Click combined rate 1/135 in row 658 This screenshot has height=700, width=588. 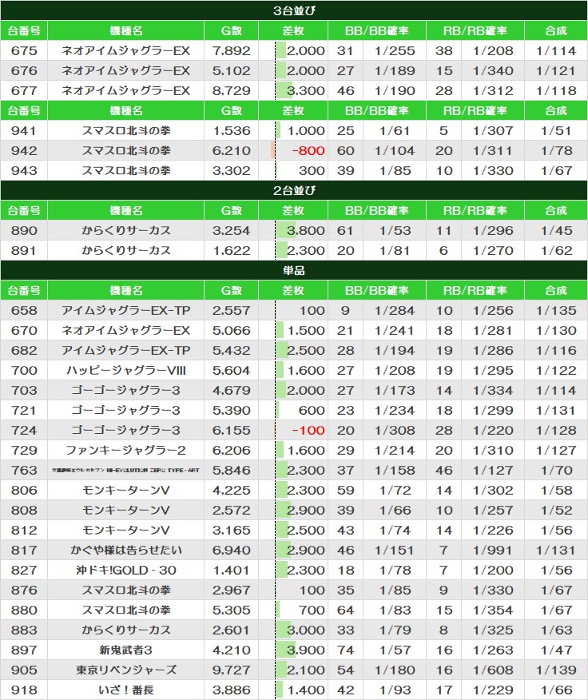[x=556, y=310]
